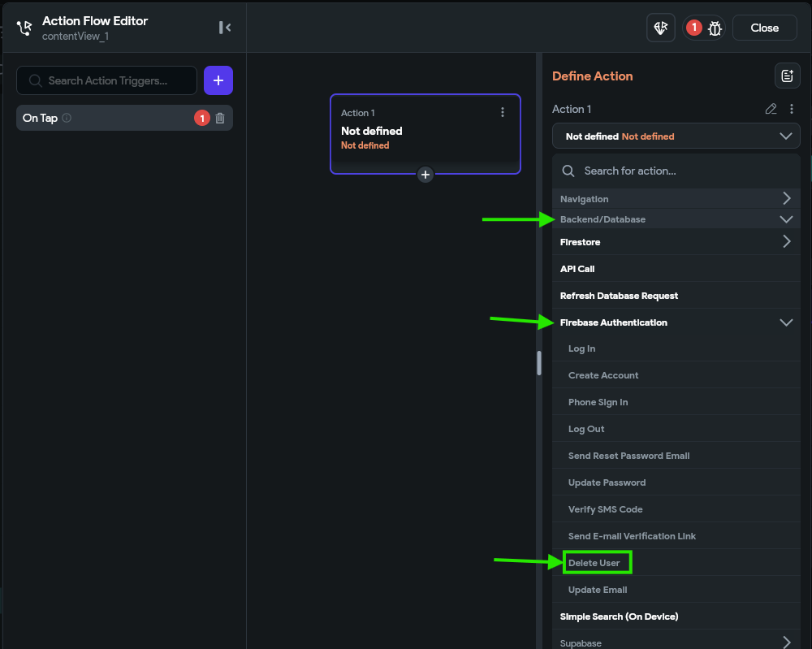Choose the Create Account action
The image size is (812, 649).
676,375
